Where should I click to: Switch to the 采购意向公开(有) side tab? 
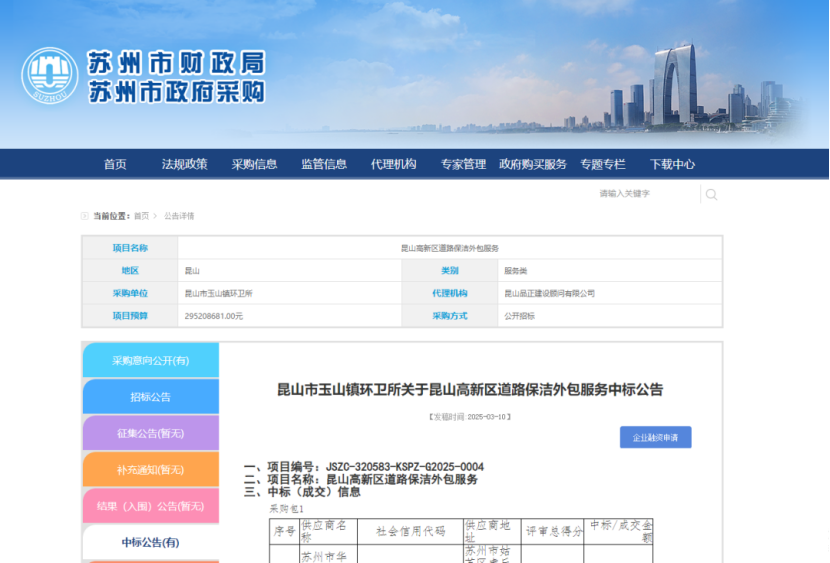pyautogui.click(x=150, y=361)
